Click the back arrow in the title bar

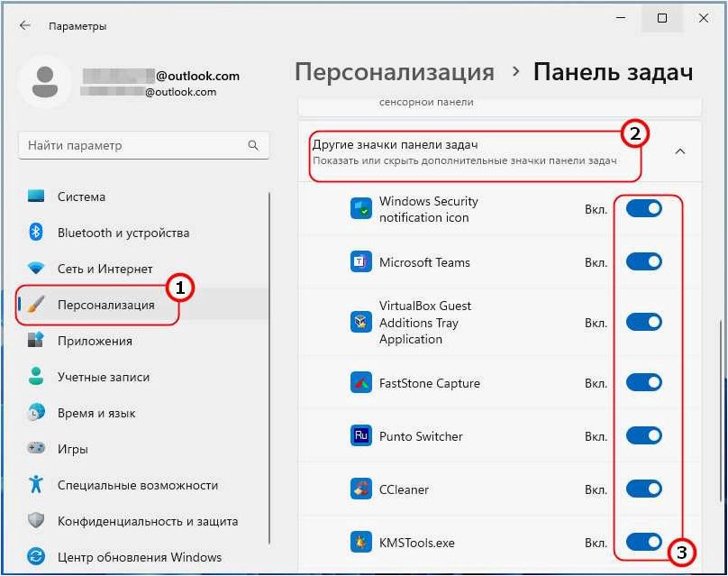(25, 25)
